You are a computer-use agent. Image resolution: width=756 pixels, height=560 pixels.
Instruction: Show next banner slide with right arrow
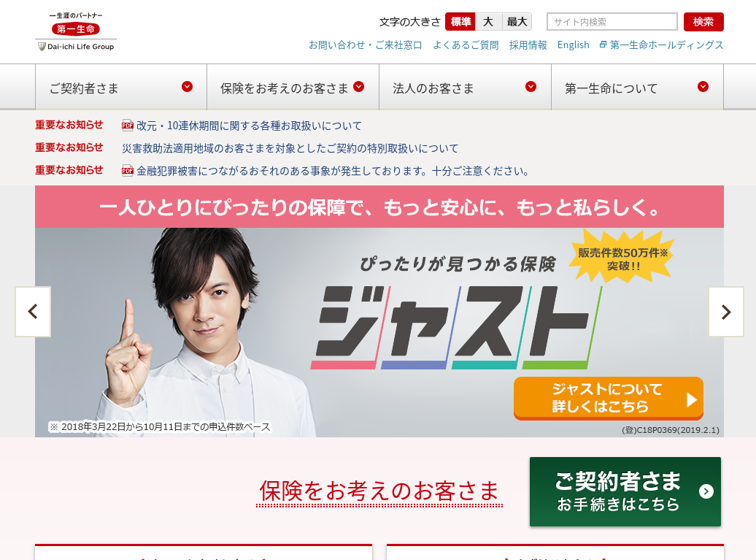click(x=725, y=312)
